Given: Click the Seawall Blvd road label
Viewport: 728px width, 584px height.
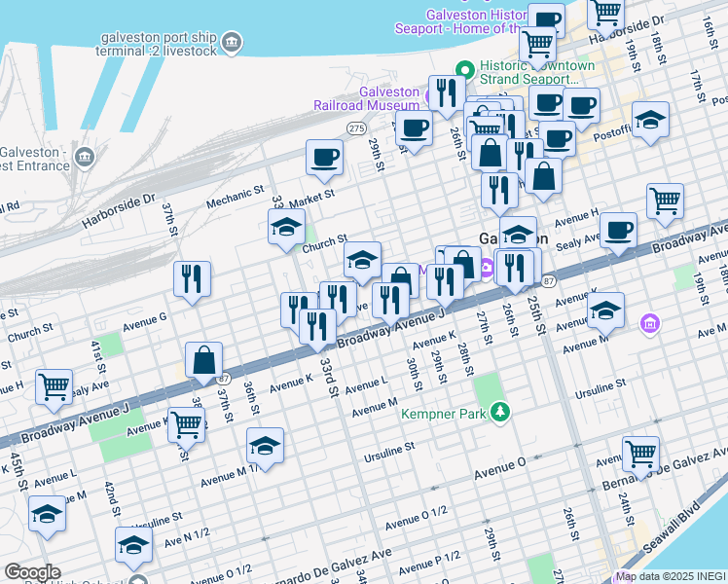Looking at the screenshot, I should (x=672, y=528).
